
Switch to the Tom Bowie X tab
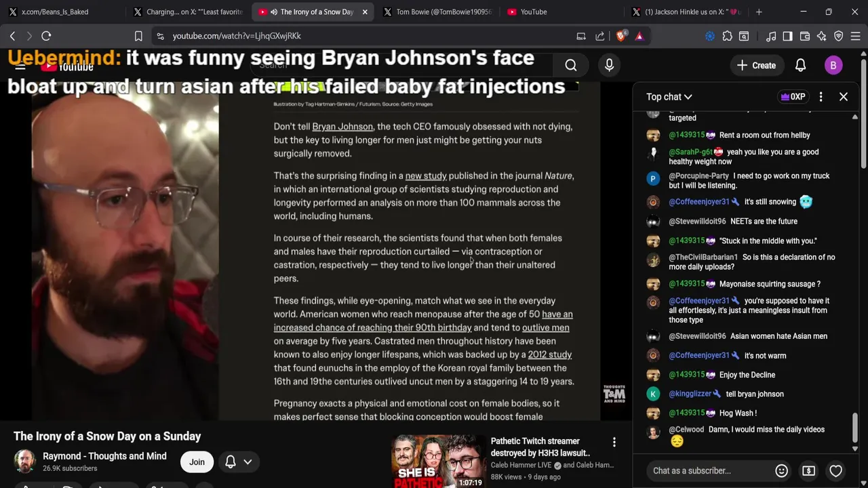click(438, 12)
